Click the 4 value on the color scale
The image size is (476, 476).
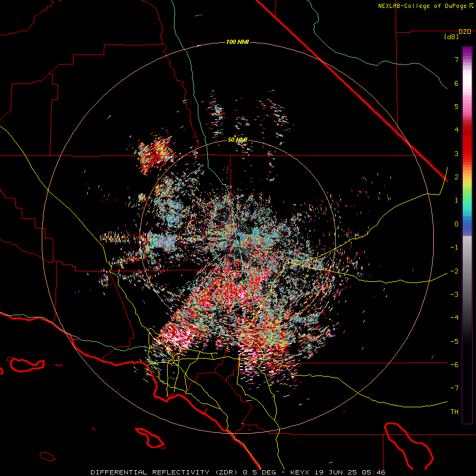(x=456, y=130)
